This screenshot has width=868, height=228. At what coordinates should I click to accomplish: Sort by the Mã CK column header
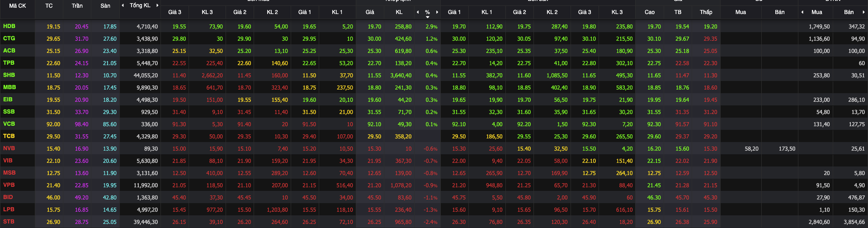[18, 6]
